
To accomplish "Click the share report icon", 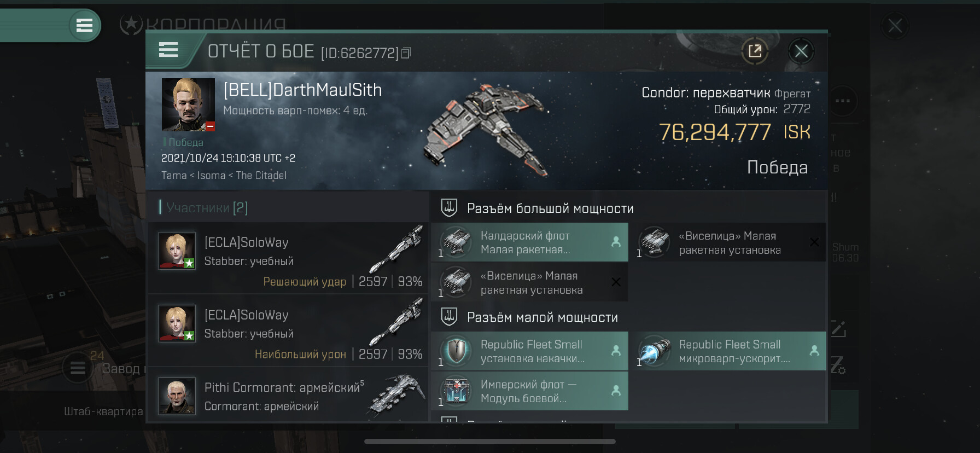I will click(x=755, y=51).
